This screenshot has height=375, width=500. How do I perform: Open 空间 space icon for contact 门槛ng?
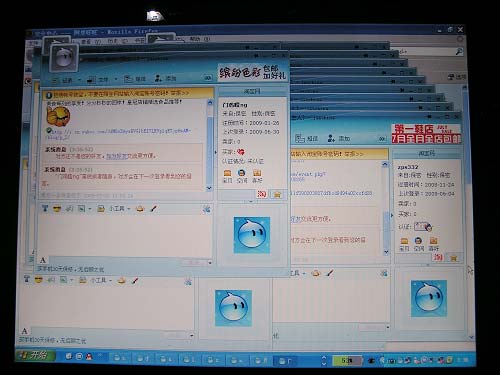242,176
